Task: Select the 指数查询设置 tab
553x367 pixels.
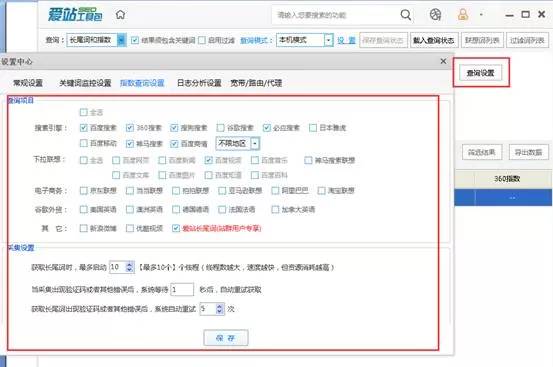Action: click(142, 83)
